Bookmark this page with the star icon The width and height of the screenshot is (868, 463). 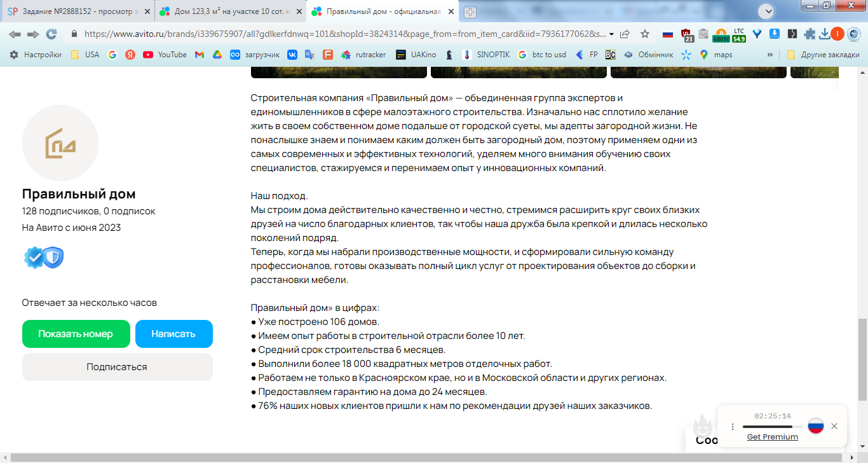645,34
